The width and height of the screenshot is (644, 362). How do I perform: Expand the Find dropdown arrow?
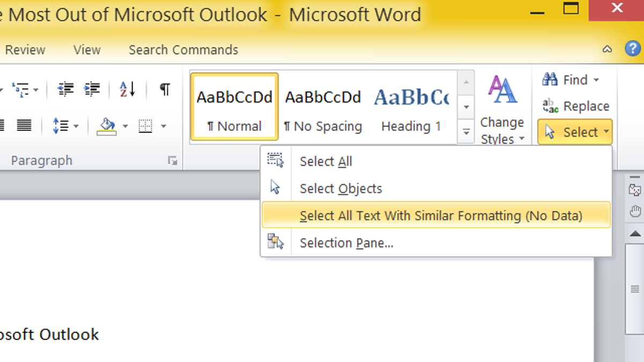click(596, 80)
